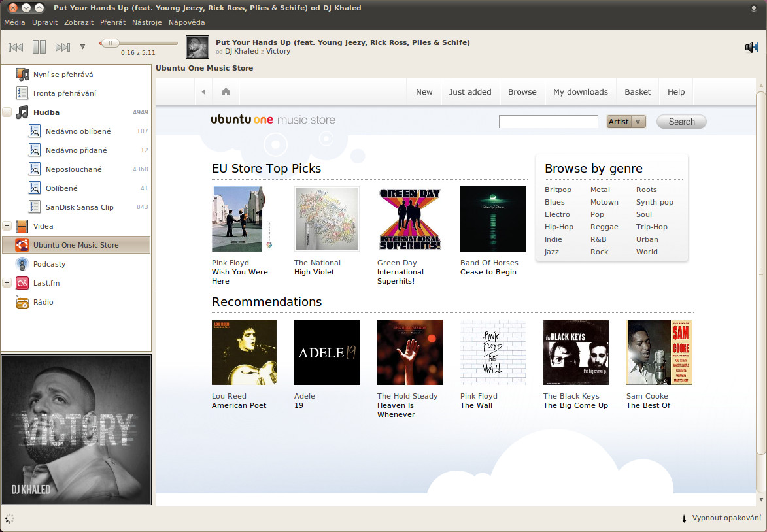767x532 pixels.
Task: Open the Just added tab
Action: [470, 92]
